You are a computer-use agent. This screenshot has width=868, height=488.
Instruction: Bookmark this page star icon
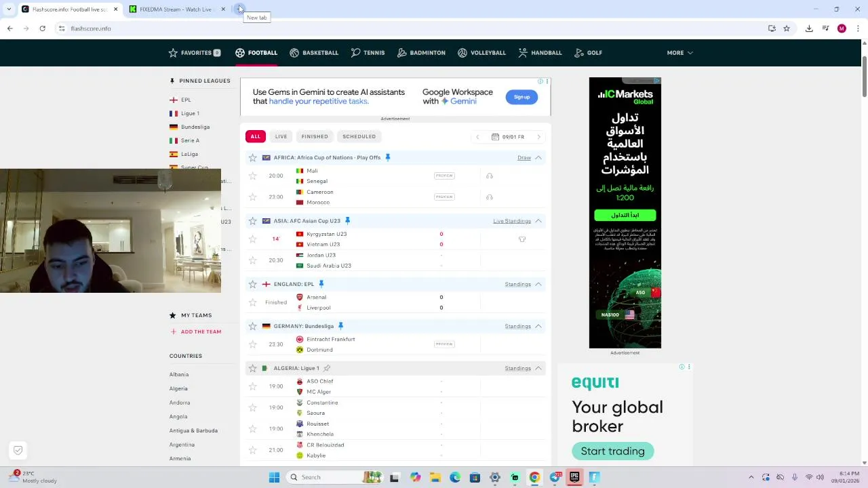click(787, 28)
